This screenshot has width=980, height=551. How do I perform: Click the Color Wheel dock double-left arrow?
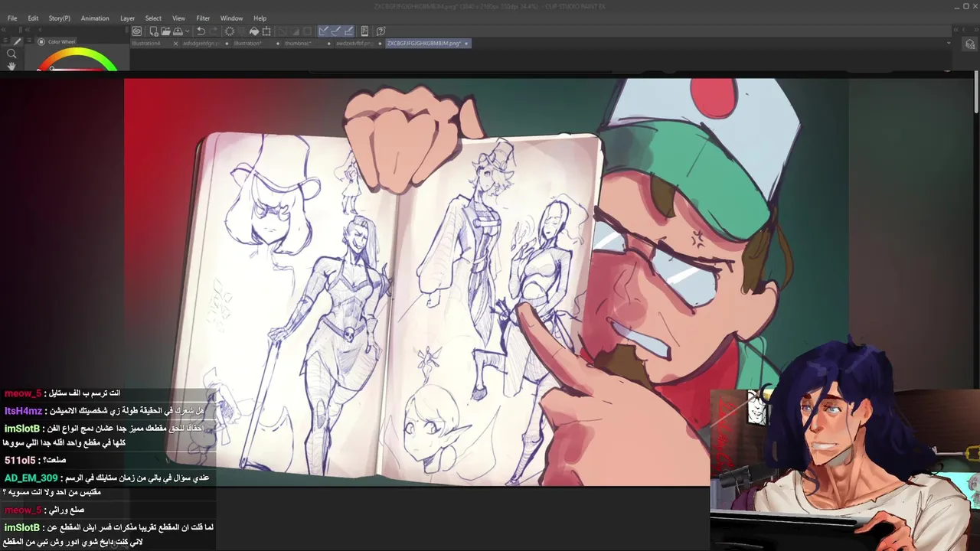[28, 30]
